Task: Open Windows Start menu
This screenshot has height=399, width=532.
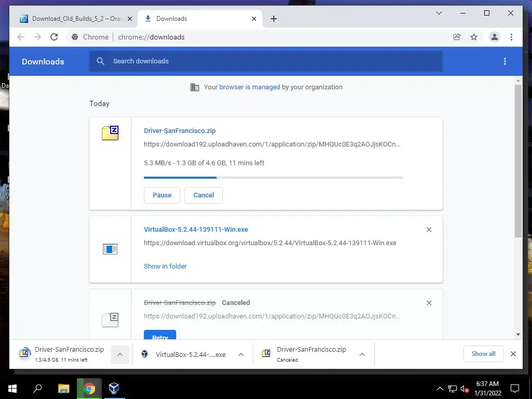Action: 12,389
